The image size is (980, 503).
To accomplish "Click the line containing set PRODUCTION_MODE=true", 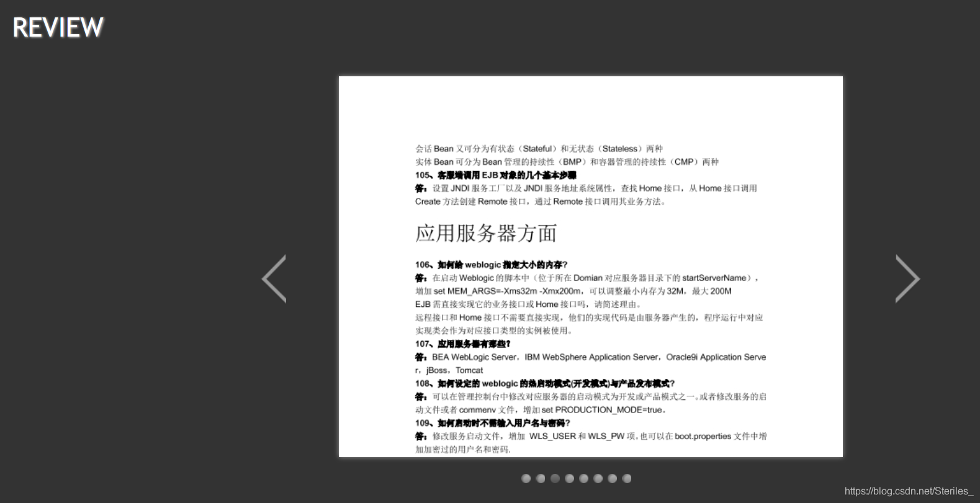I will (541, 410).
